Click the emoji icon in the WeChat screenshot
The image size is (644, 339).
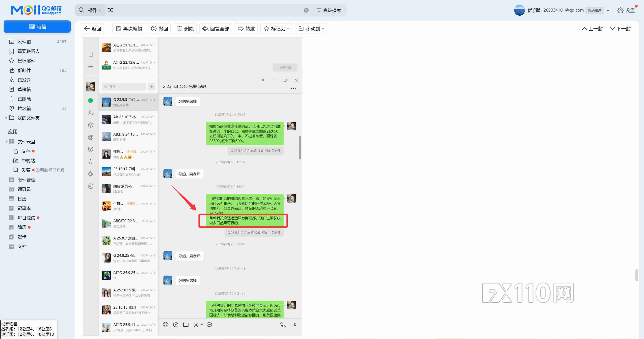click(166, 325)
